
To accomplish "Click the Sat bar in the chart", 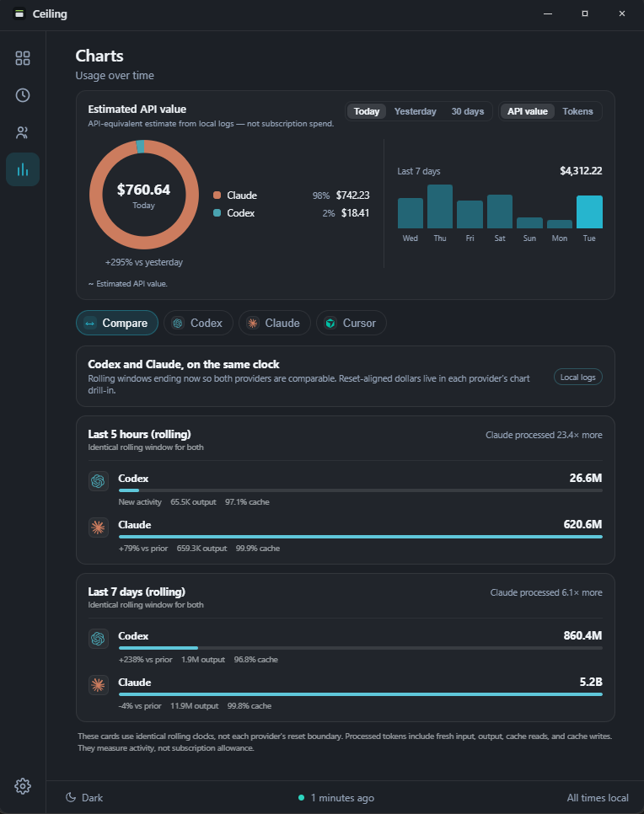I will click(x=500, y=212).
